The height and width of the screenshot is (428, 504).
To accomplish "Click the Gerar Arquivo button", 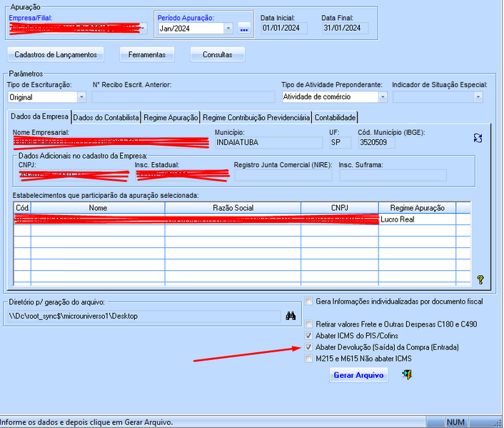I will point(358,375).
